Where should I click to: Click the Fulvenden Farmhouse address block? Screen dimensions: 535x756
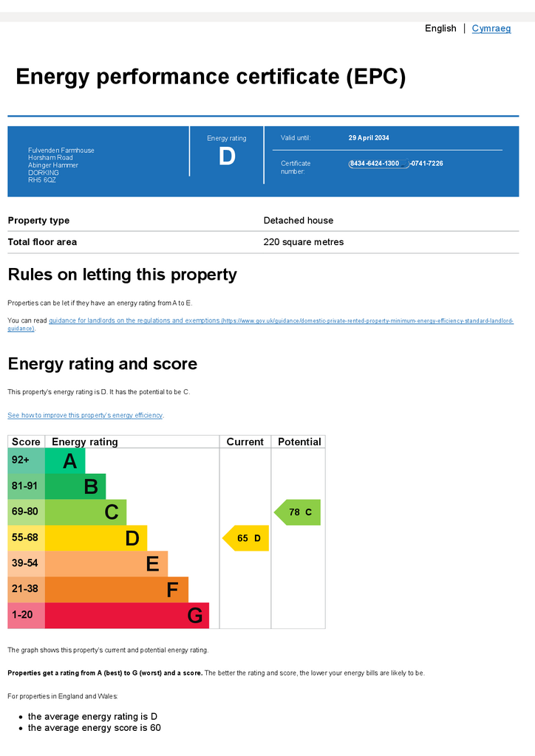61,165
